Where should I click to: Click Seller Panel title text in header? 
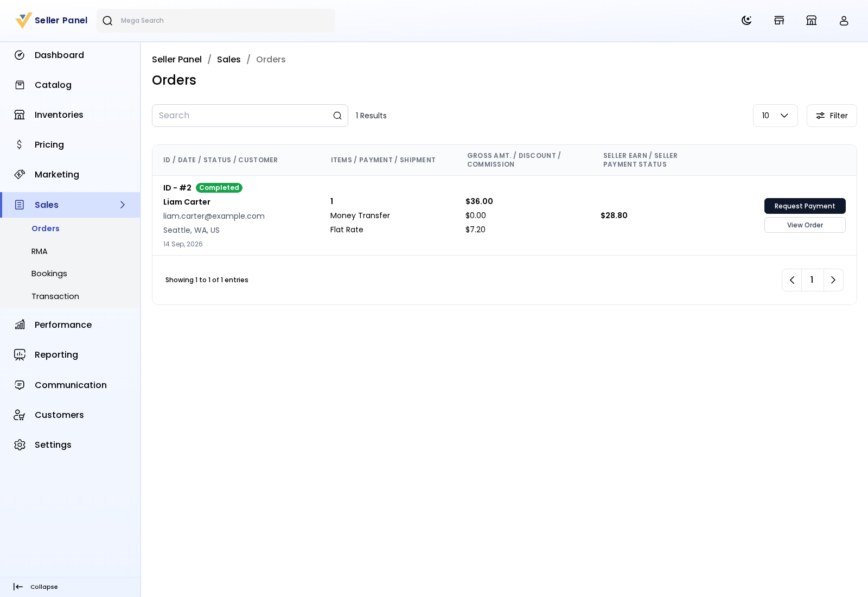(x=61, y=20)
